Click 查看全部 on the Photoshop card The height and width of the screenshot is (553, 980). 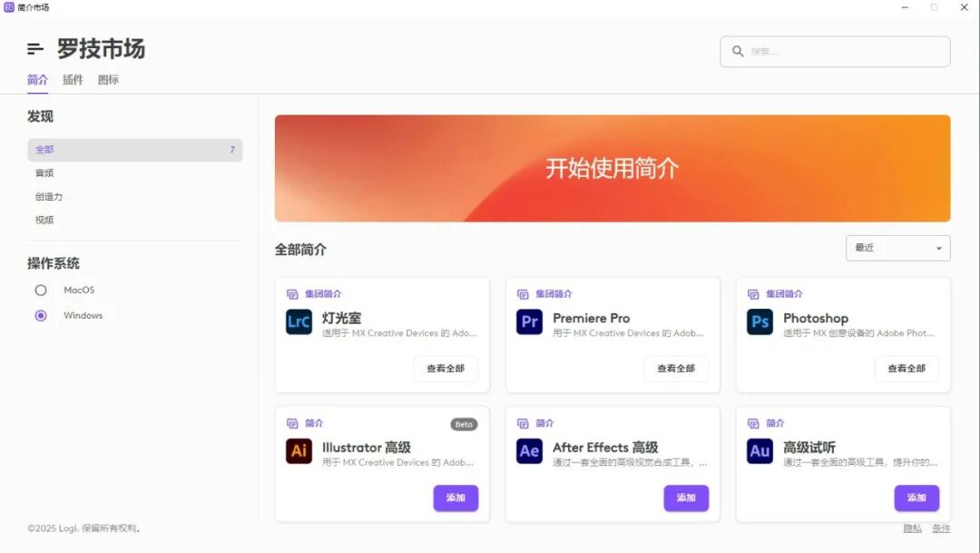[906, 369]
